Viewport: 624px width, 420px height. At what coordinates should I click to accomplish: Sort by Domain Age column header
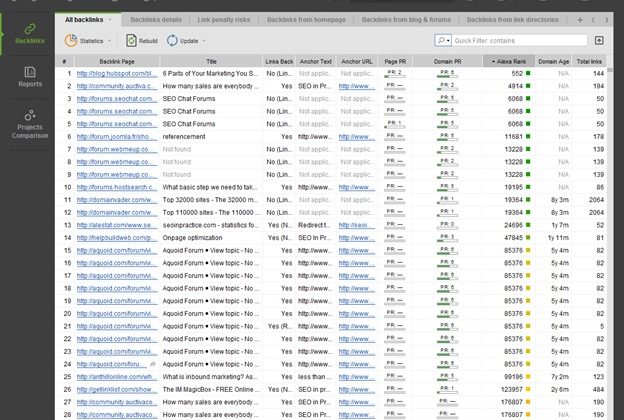click(x=554, y=61)
